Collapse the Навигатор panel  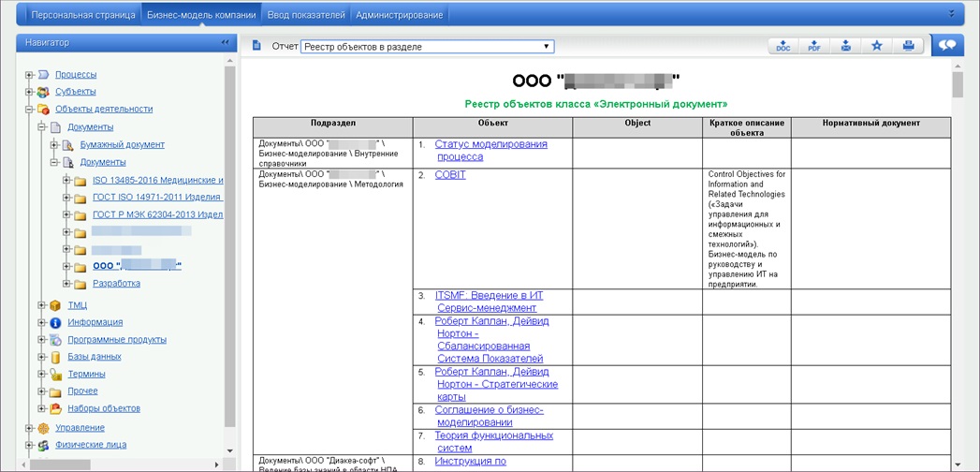coord(225,42)
